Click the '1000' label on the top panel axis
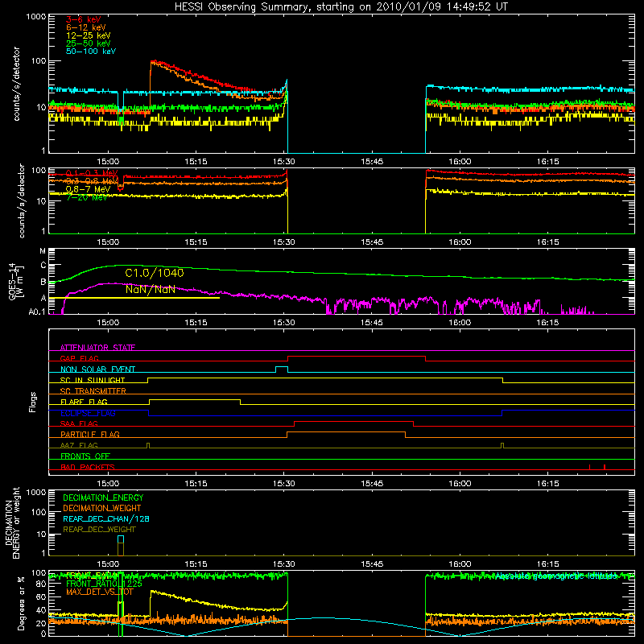The image size is (644, 644). (x=35, y=17)
